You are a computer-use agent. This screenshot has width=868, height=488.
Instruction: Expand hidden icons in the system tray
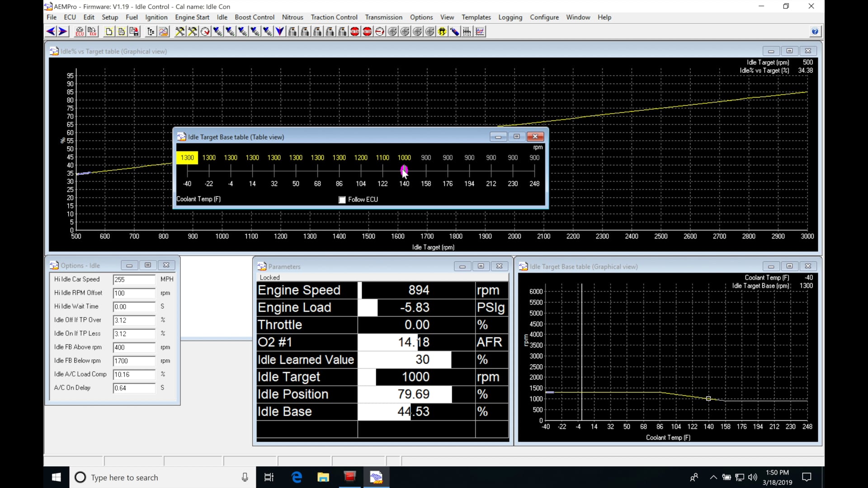713,477
